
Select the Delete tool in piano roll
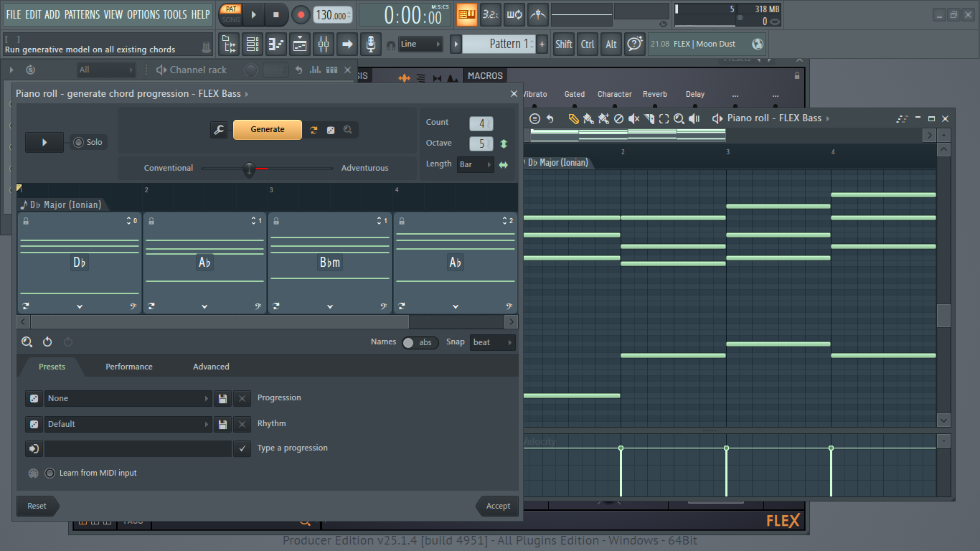point(618,118)
